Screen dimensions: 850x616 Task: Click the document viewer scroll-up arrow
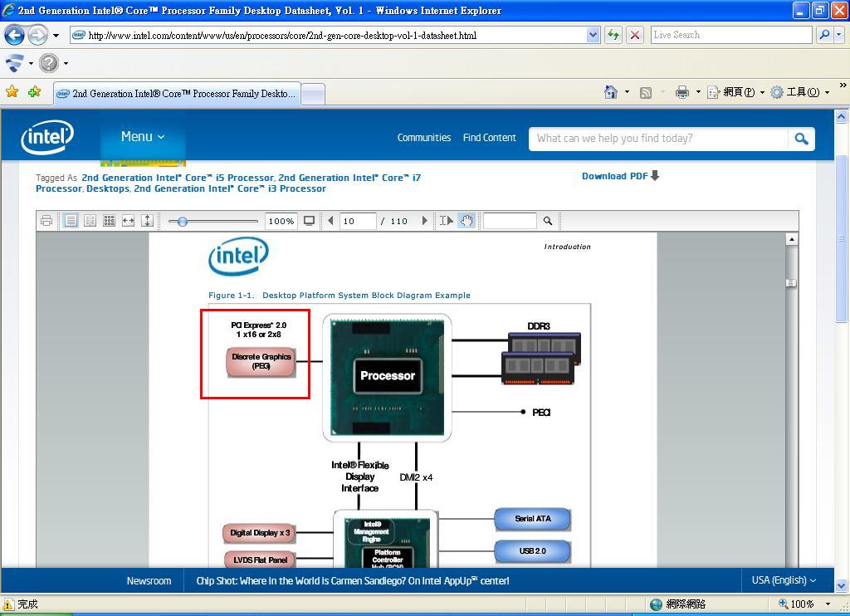point(792,238)
